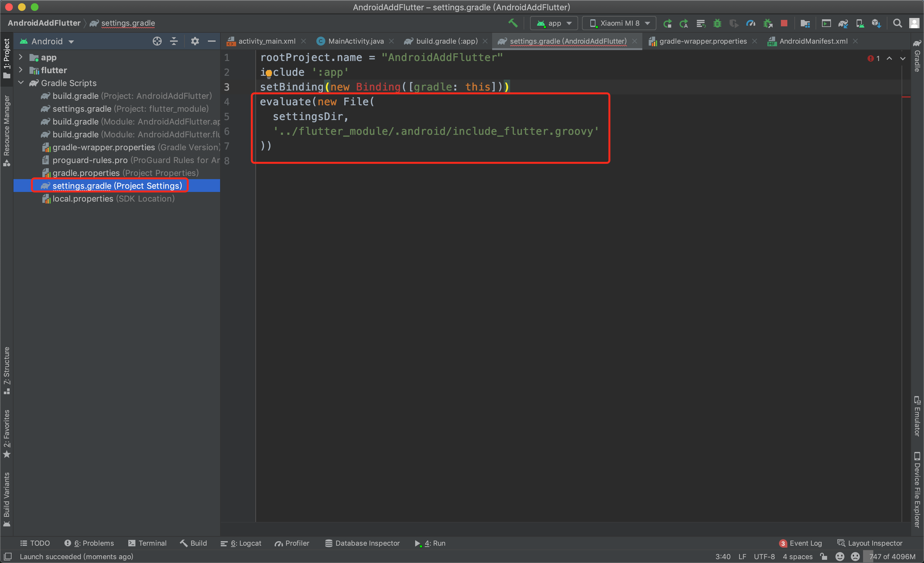
Task: Open the Xiaomi MI 8 device dropdown
Action: click(619, 23)
